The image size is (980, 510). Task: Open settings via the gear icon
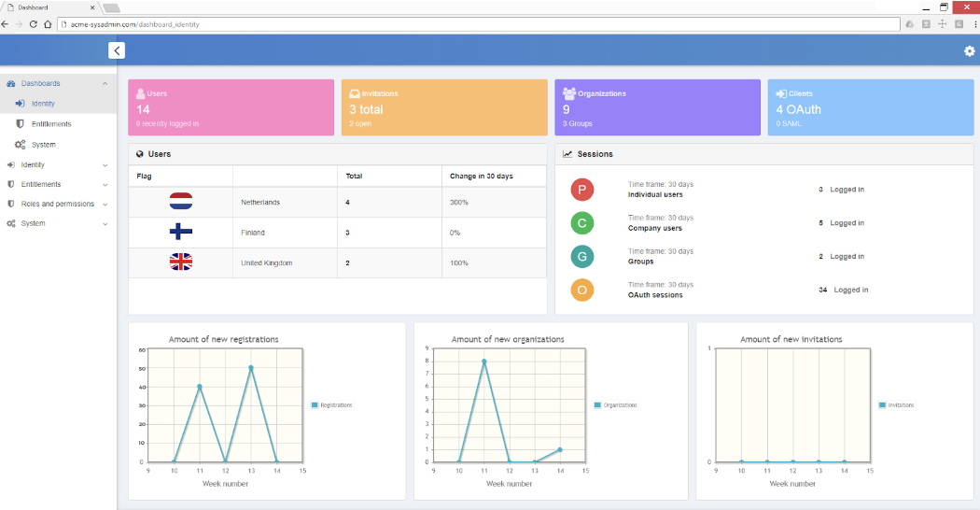969,51
